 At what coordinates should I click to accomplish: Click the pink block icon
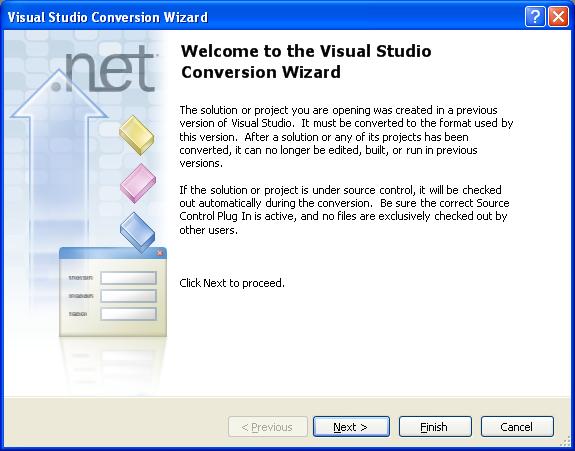(x=138, y=183)
